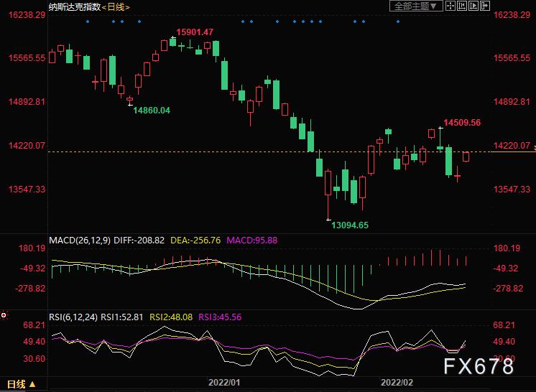Click the 纳斯达克指数 chart title
Viewport: 536px width, 392px height.
(75, 7)
